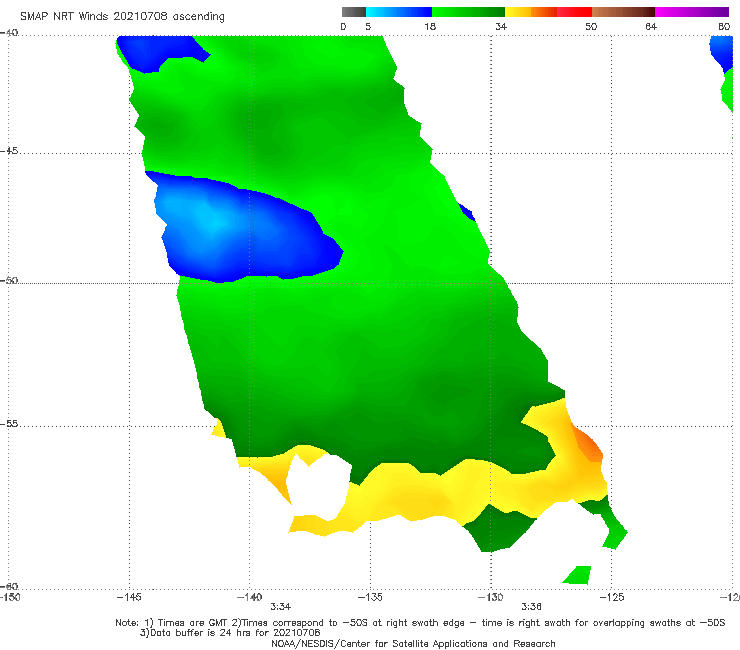Screen dimensions: 740x650
Task: Click the color bar label '34'
Action: (x=501, y=27)
